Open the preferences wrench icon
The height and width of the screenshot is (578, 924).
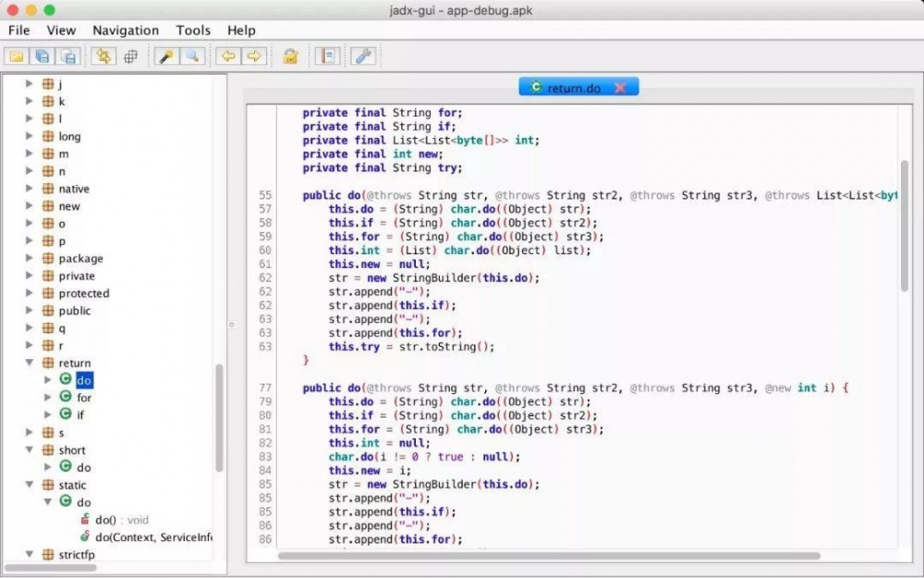coord(363,56)
